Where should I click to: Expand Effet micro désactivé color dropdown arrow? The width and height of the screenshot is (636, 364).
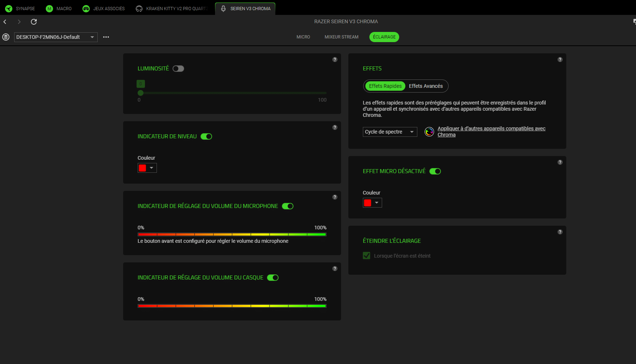(x=377, y=203)
